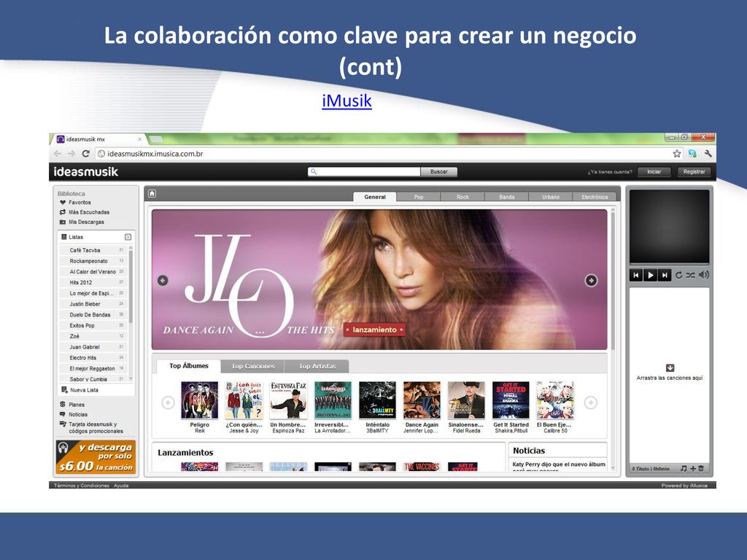Click the Iniciar login button
The image size is (747, 560).
654,171
